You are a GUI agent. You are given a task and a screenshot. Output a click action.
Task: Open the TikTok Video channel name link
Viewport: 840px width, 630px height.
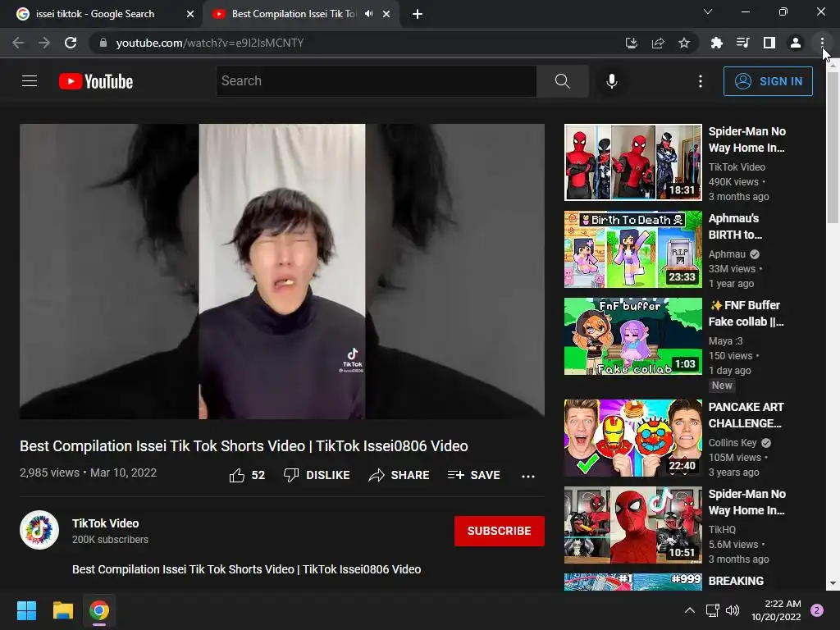106,523
